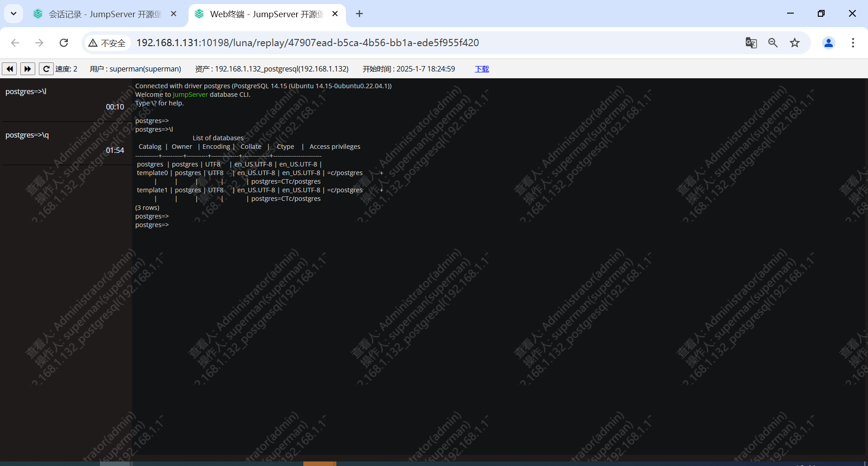Open the Chrome three-dot menu
Viewport: 868px width, 466px height.
[x=853, y=43]
